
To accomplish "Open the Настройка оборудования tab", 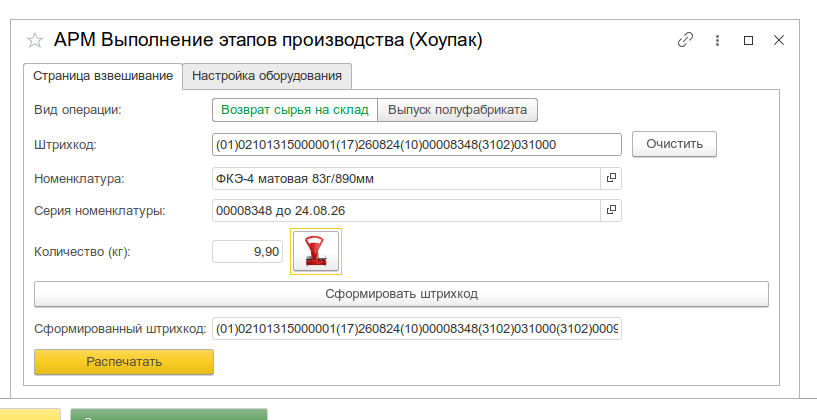I will (267, 76).
